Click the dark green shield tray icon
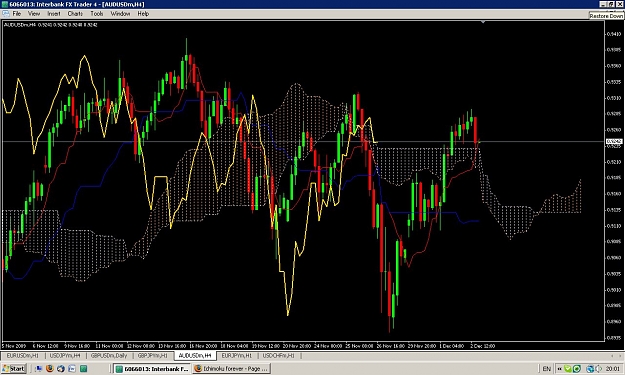 576,369
